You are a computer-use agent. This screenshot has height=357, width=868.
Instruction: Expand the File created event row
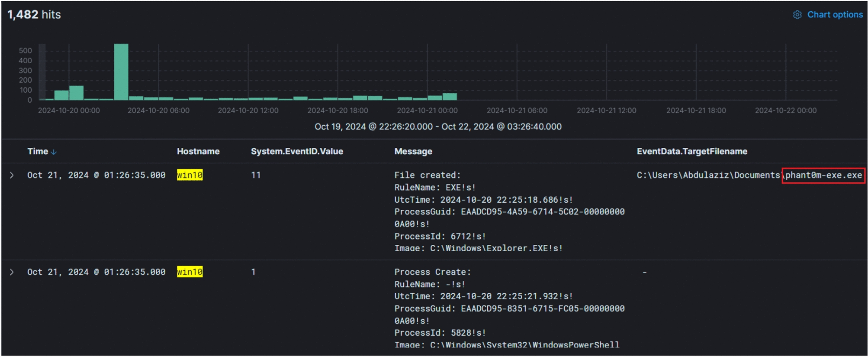coord(12,175)
